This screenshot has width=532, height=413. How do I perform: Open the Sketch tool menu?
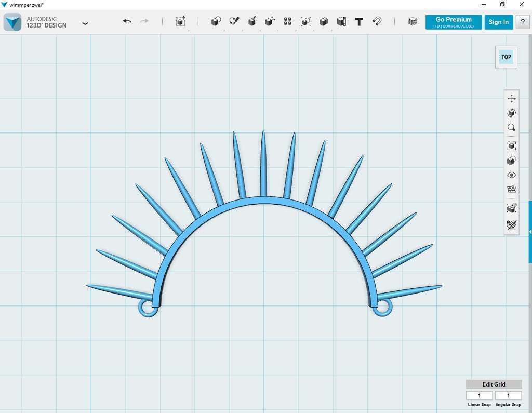click(234, 21)
